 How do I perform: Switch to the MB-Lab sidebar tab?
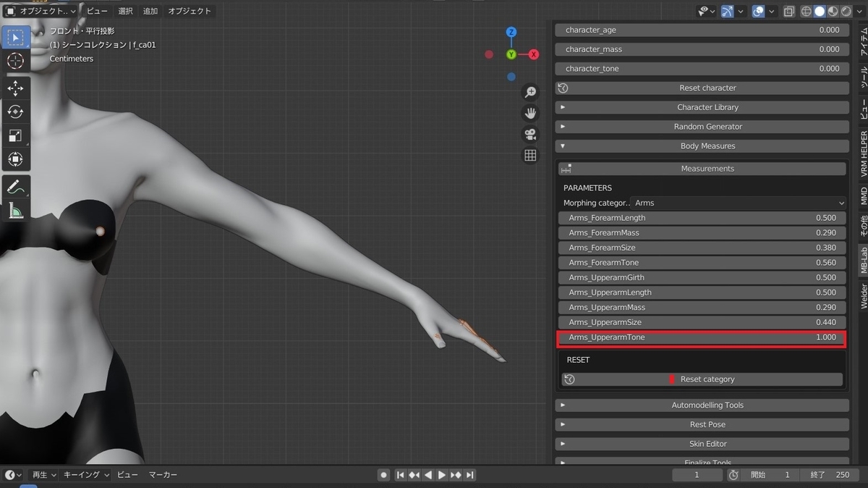coord(863,261)
